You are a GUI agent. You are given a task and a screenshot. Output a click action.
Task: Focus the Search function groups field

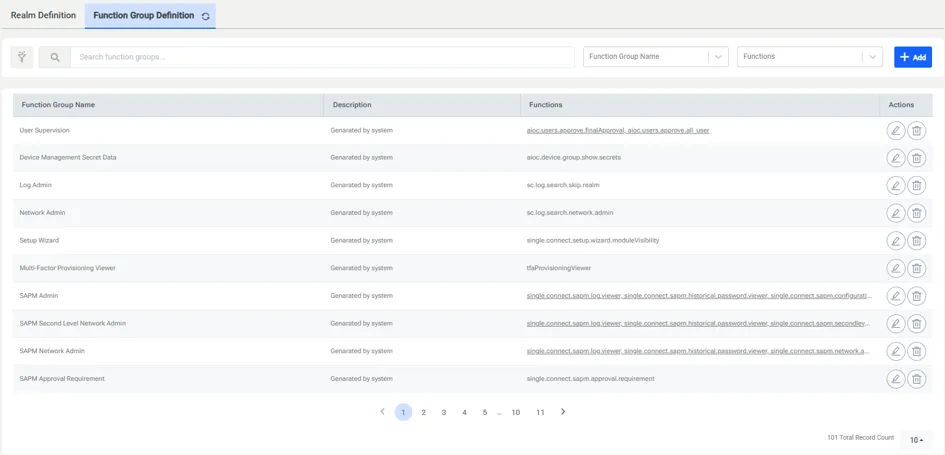(322, 57)
